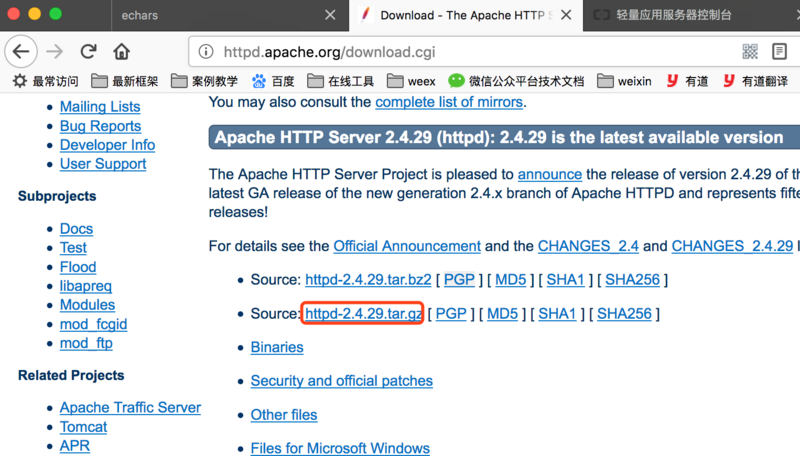Open Files for Microsoft Windows link
The width and height of the screenshot is (800, 456).
[x=340, y=448]
